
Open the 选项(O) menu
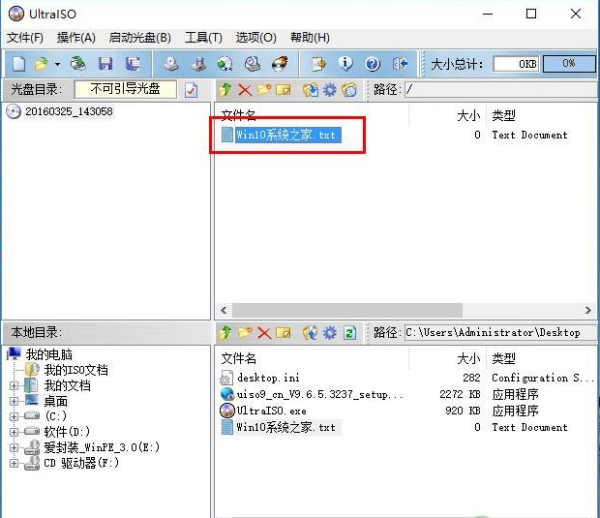pos(256,37)
